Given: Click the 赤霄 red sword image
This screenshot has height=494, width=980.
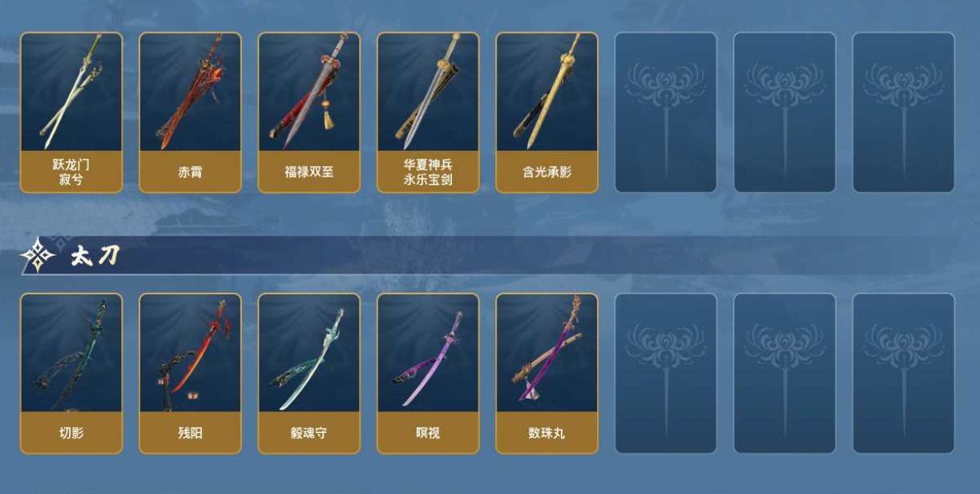Looking at the screenshot, I should (x=190, y=91).
